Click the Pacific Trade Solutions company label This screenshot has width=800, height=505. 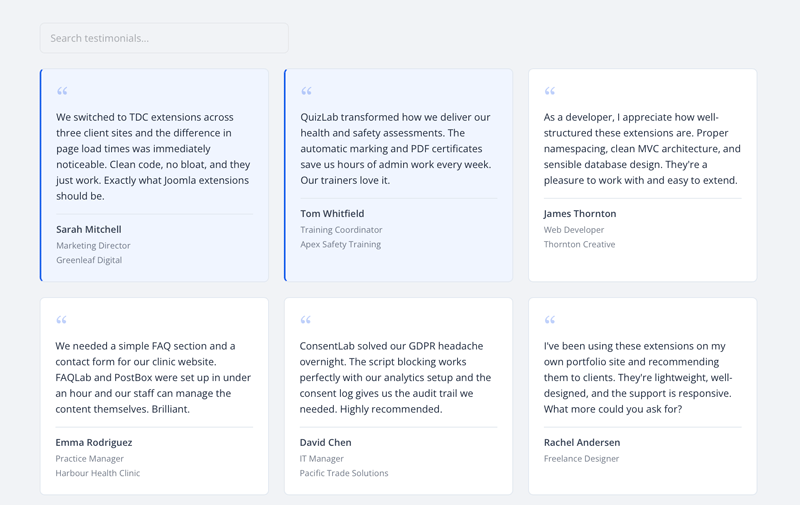(344, 473)
